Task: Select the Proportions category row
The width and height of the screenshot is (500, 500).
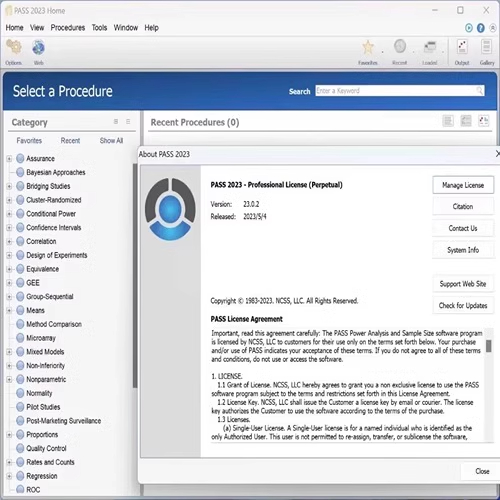Action: click(37, 434)
